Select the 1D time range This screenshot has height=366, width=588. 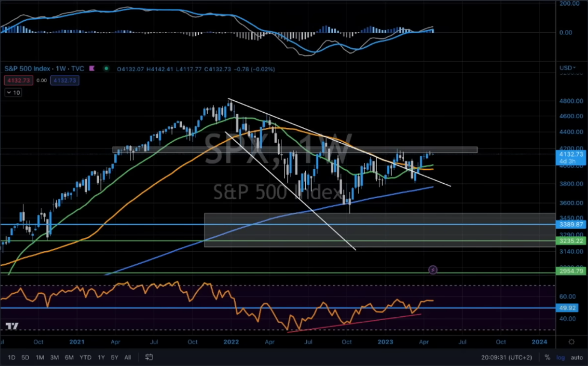pos(11,357)
